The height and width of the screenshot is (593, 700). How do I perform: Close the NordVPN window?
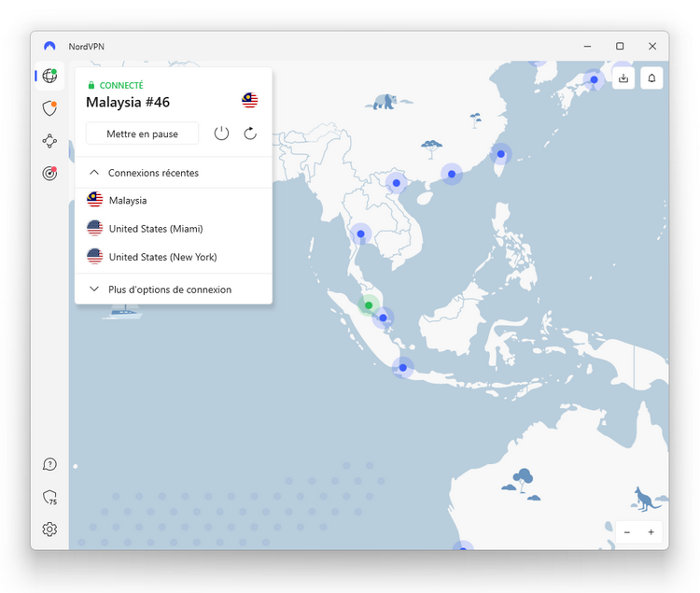point(652,46)
